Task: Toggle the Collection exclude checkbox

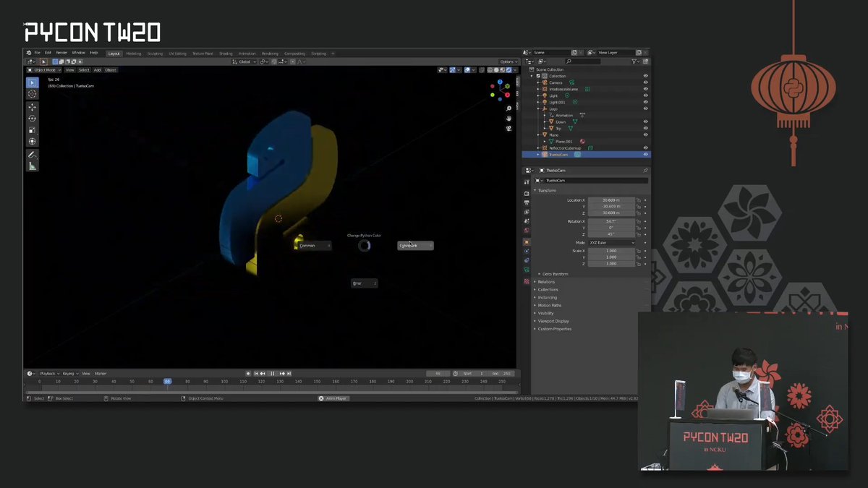Action: pos(537,76)
